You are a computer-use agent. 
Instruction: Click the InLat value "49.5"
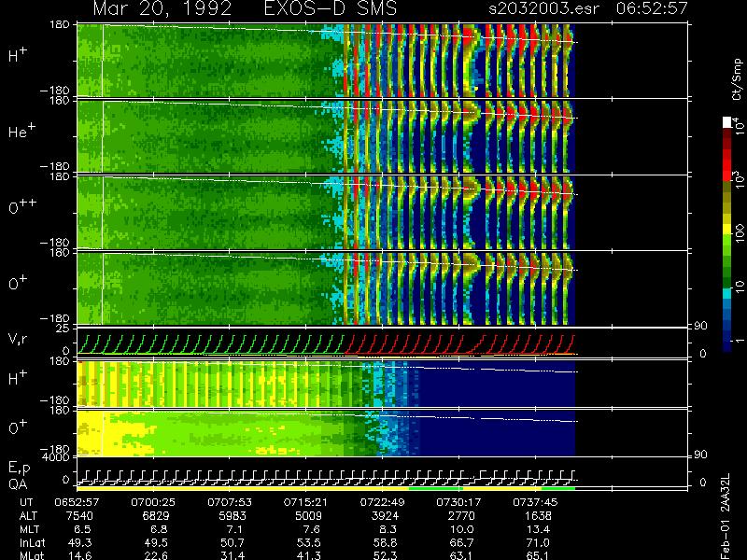point(157,542)
